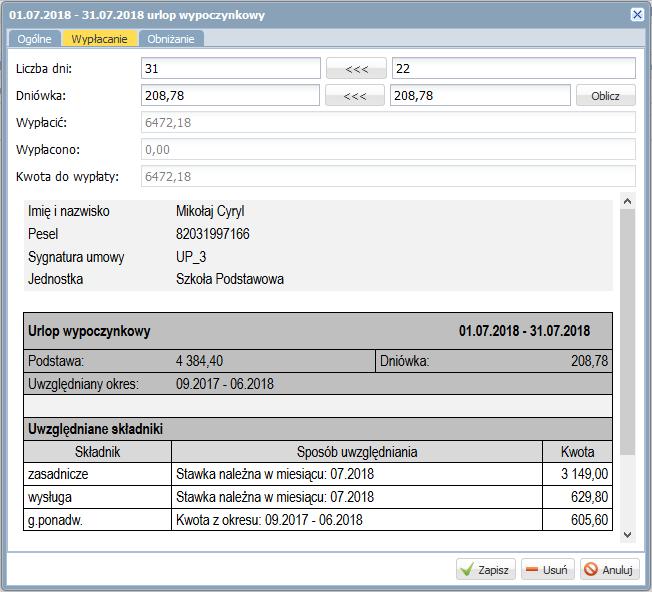Click the wysługa row cell
This screenshot has width=652, height=592.
(x=97, y=497)
